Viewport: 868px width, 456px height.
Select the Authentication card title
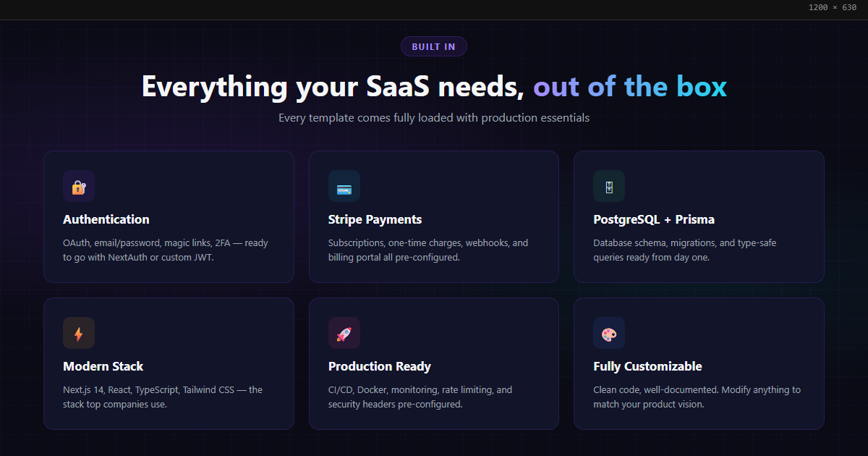(106, 219)
